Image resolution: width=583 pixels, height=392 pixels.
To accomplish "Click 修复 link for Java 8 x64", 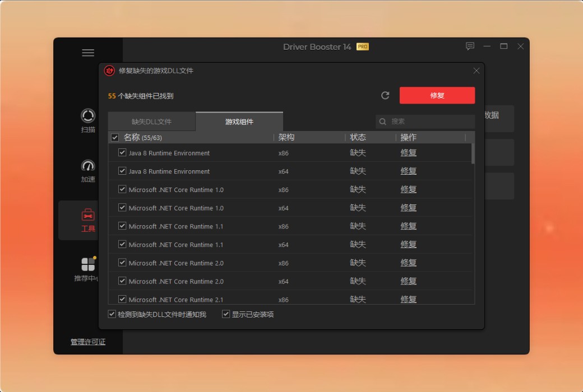I will pyautogui.click(x=408, y=171).
